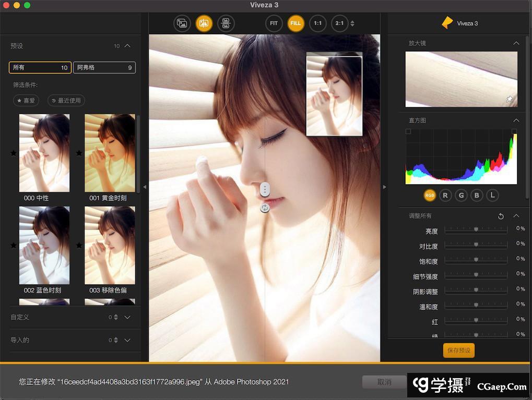Click the 保存预设 save preset button
The width and height of the screenshot is (532, 400).
pos(458,350)
